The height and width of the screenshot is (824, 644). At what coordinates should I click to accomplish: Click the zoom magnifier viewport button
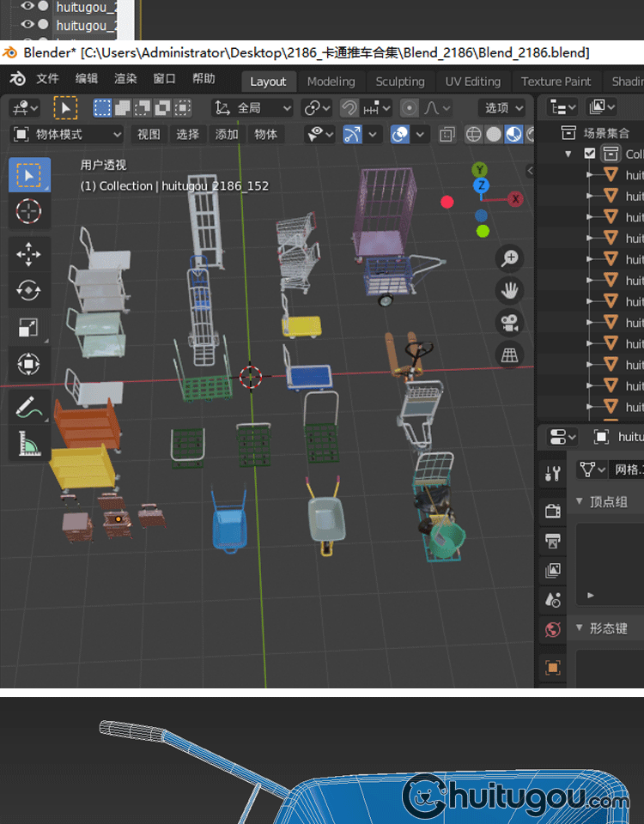click(x=510, y=257)
